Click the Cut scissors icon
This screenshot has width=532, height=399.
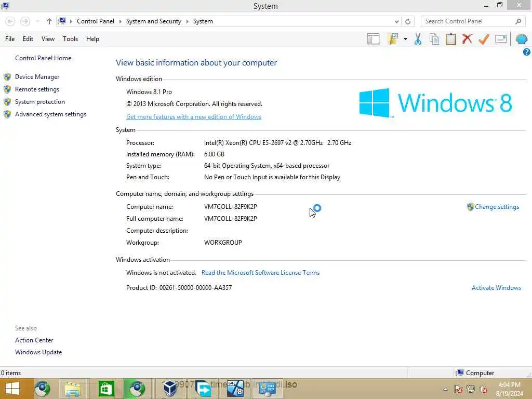coord(418,39)
